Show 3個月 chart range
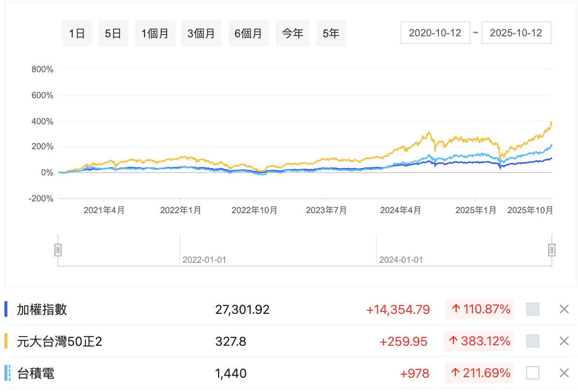The height and width of the screenshot is (392, 578). pos(201,33)
